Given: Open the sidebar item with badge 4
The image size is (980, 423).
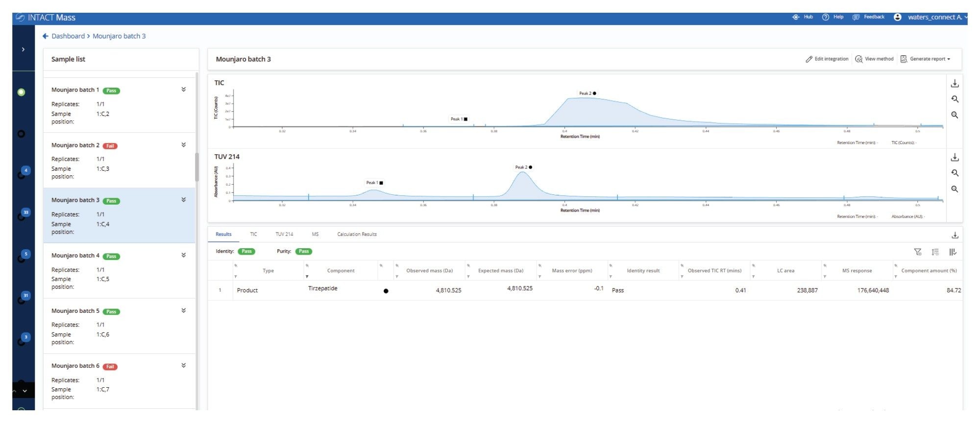Looking at the screenshot, I should point(24,172).
